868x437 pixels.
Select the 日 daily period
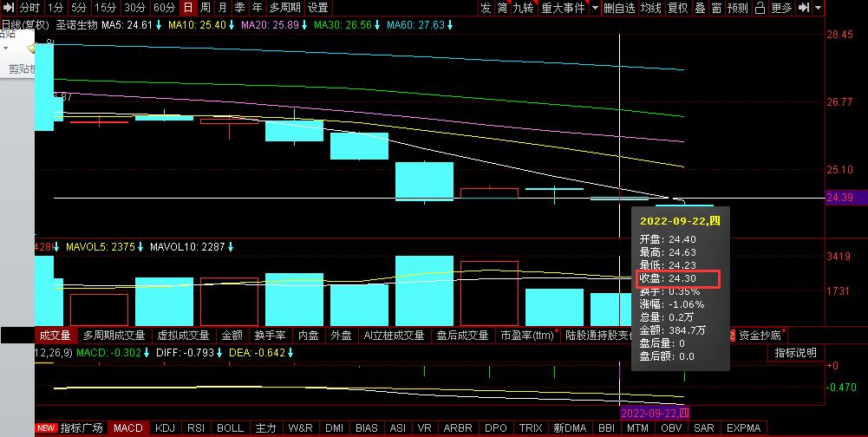click(188, 8)
